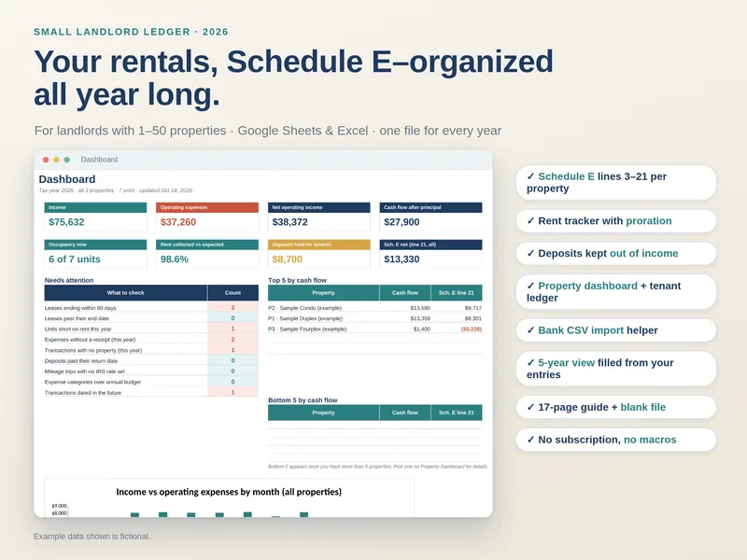Select the Dashboard tab title
Viewport: 747px width, 560px height.
99,160
